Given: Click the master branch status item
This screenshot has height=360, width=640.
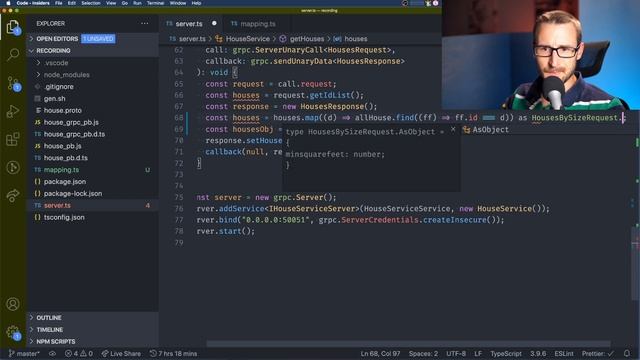Looking at the screenshot, I should pyautogui.click(x=24, y=353).
